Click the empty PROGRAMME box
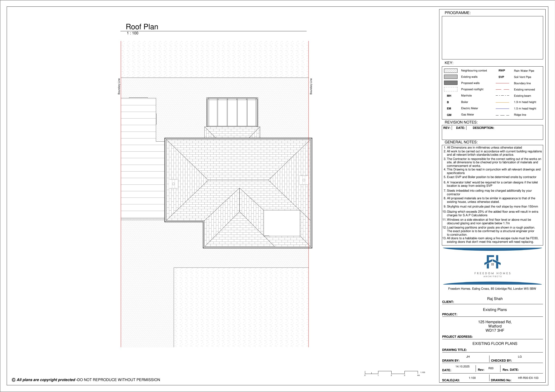Image resolution: width=555 pixels, height=392 pixels. 492,38
